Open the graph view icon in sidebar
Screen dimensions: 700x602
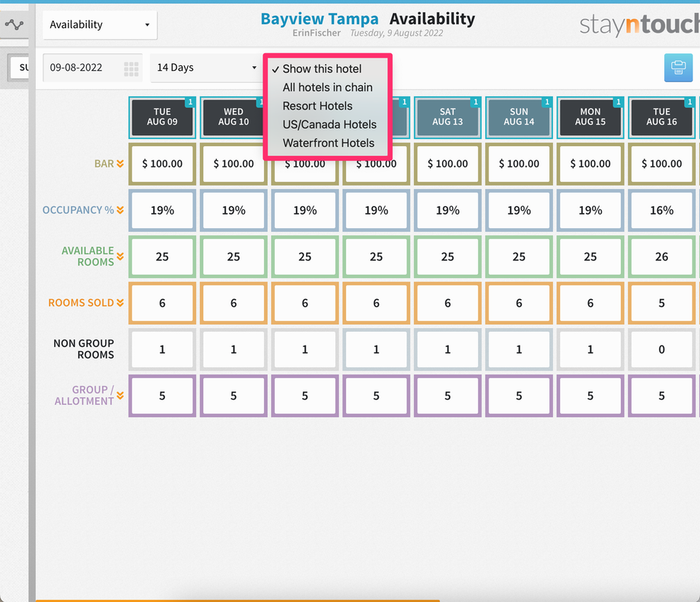[14, 24]
